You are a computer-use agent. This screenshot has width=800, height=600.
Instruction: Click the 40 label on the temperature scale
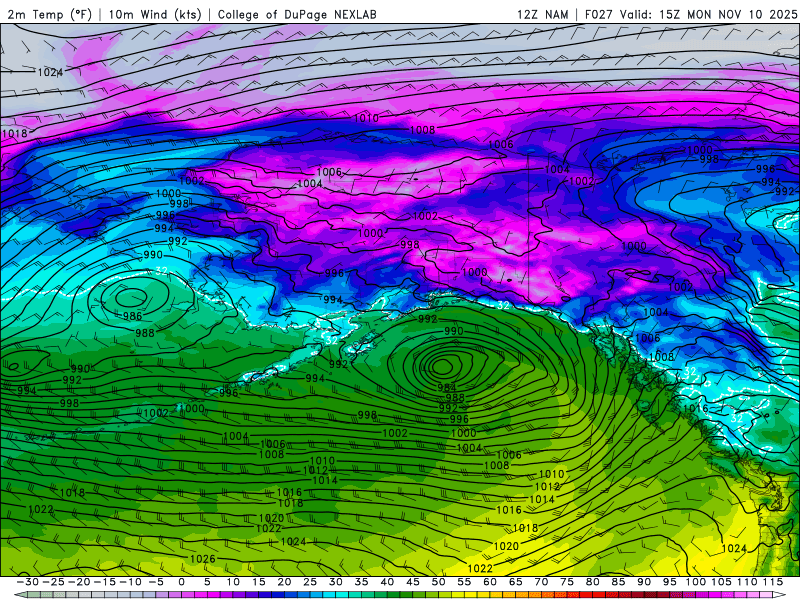click(387, 582)
